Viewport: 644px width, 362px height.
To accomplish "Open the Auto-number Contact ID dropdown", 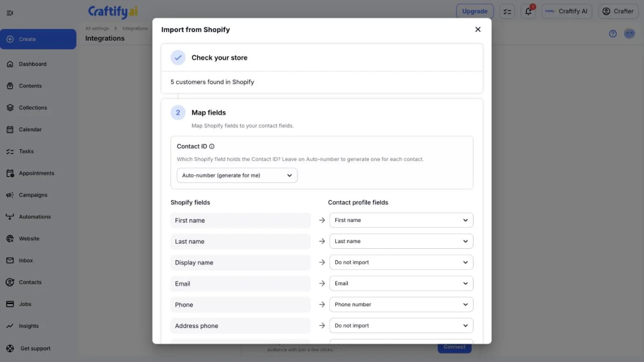I will 237,175.
